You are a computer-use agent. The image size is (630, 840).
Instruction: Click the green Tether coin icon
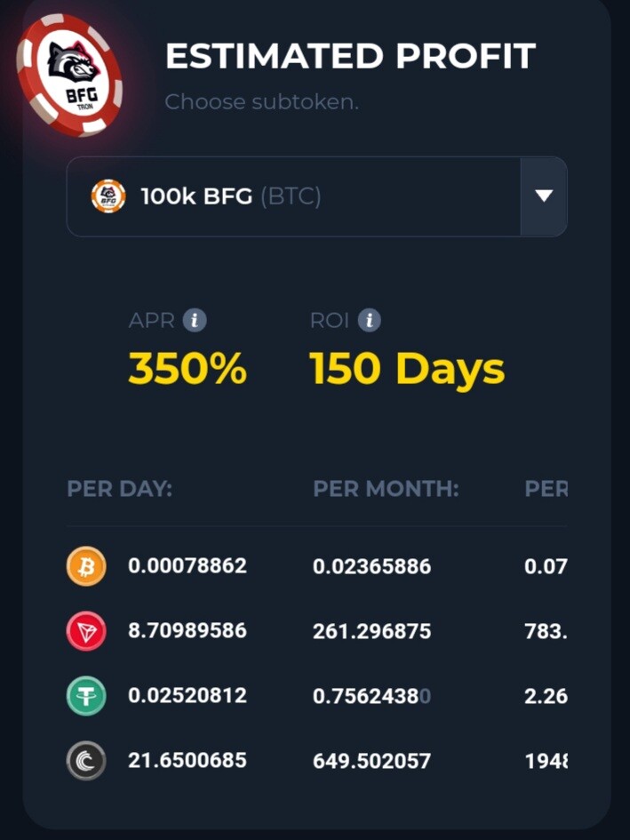tap(86, 696)
